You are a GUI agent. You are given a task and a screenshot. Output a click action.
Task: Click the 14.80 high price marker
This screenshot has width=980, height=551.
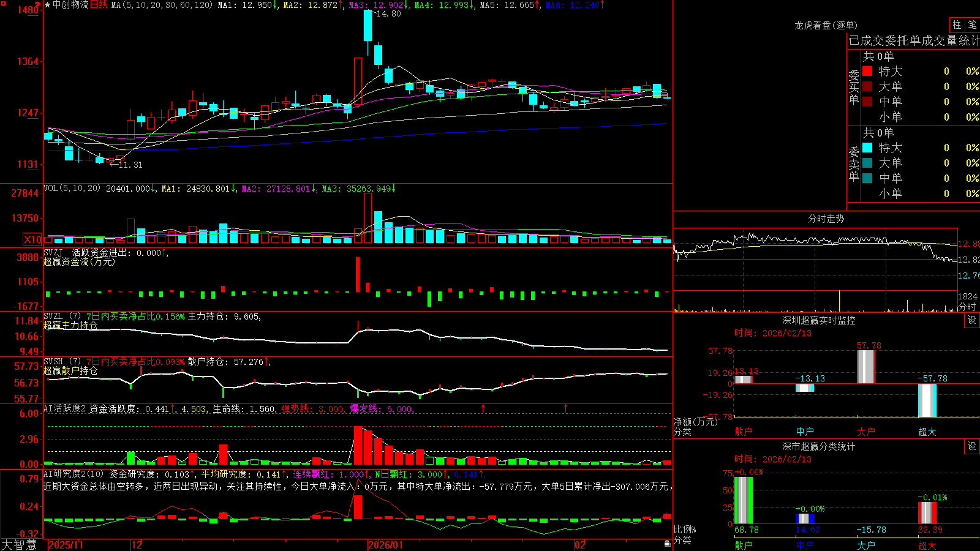(x=388, y=13)
